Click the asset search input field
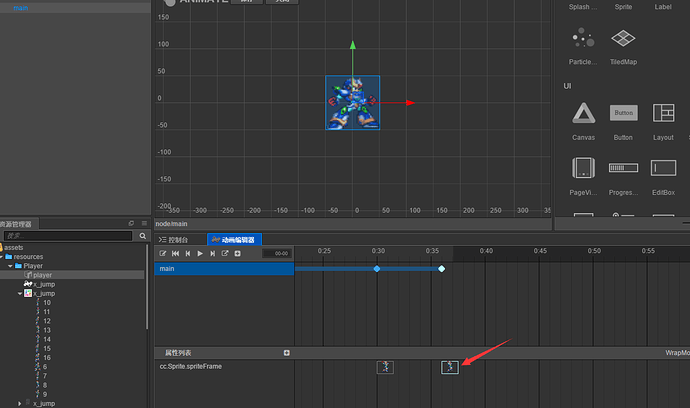690x408 pixels. click(x=68, y=236)
